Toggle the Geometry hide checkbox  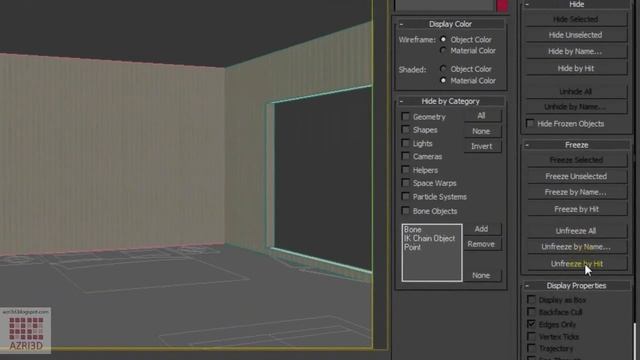(405, 117)
